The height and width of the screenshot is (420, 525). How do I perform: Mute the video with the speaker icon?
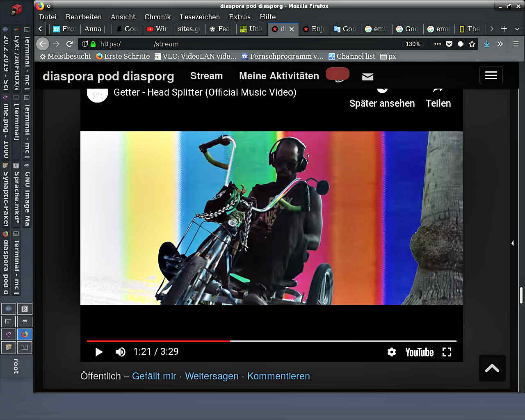point(120,352)
